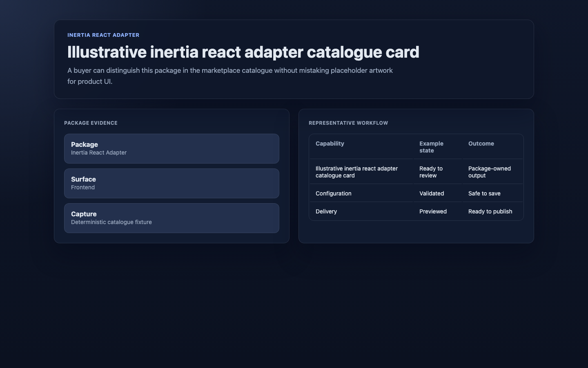588x368 pixels.
Task: Open the Capture evidence card
Action: 171,218
